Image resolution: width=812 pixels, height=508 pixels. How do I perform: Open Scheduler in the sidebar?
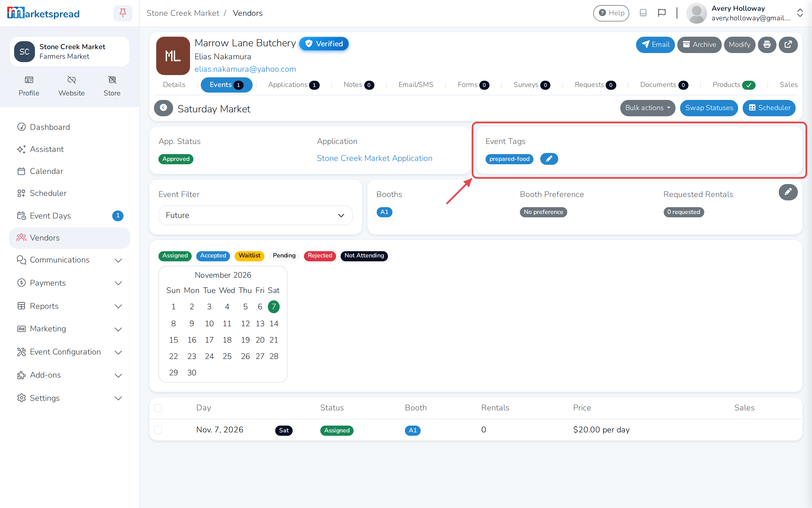coord(69,193)
